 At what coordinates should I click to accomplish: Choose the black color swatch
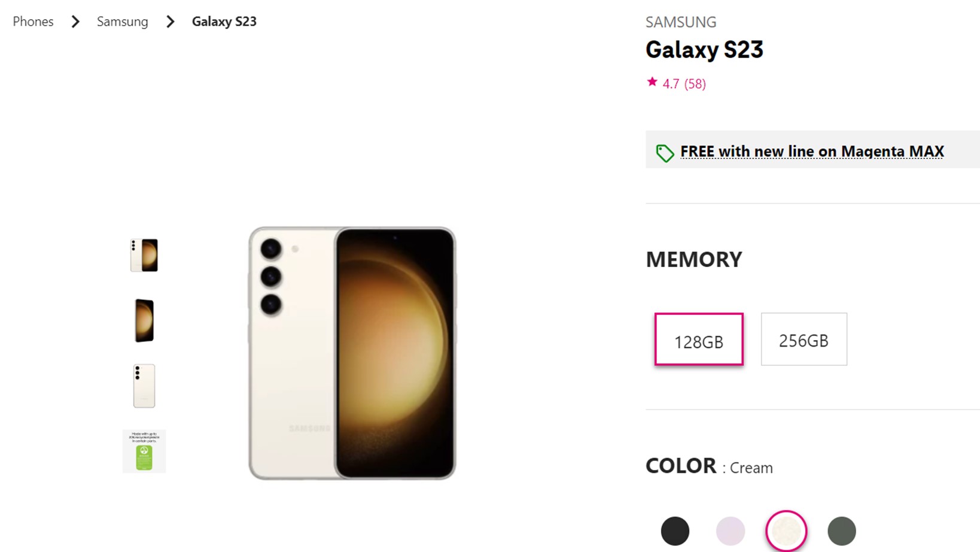[x=675, y=531]
